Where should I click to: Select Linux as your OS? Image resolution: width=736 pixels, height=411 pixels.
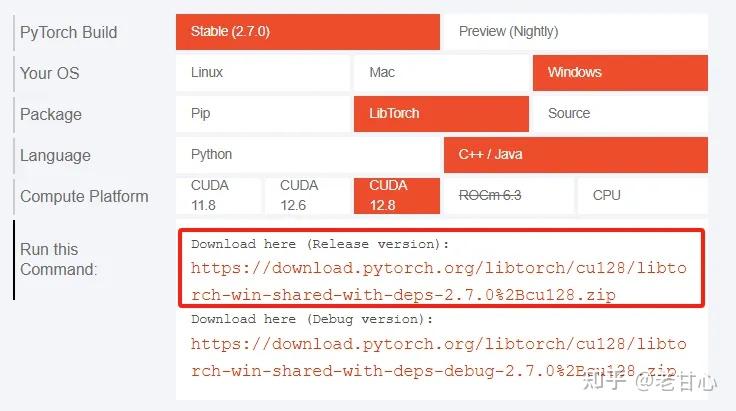tap(263, 73)
